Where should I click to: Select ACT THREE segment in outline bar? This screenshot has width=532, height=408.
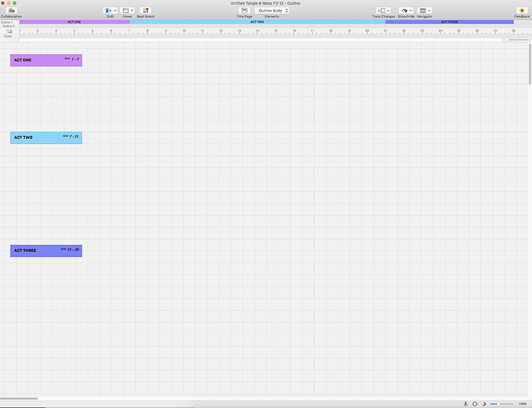[449, 22]
